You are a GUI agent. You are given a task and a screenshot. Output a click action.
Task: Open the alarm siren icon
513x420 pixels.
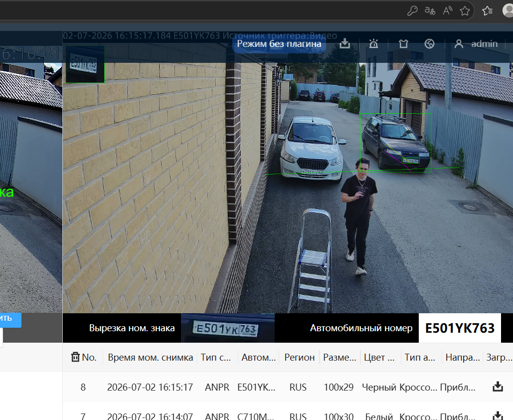[373, 43]
